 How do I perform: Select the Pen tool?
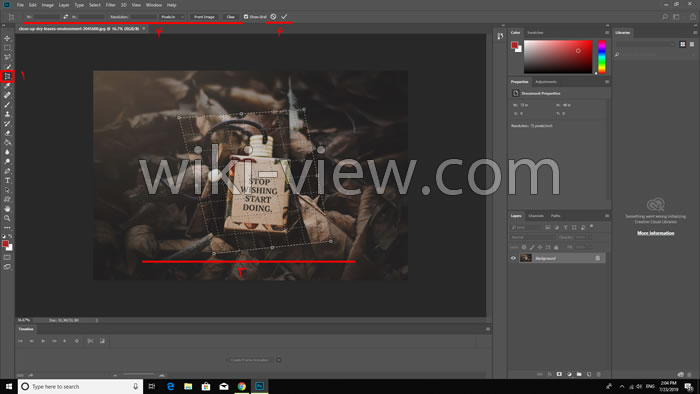pyautogui.click(x=7, y=171)
